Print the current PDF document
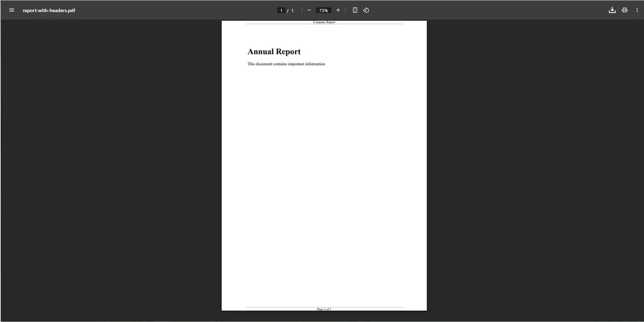644x322 pixels. coord(624,10)
